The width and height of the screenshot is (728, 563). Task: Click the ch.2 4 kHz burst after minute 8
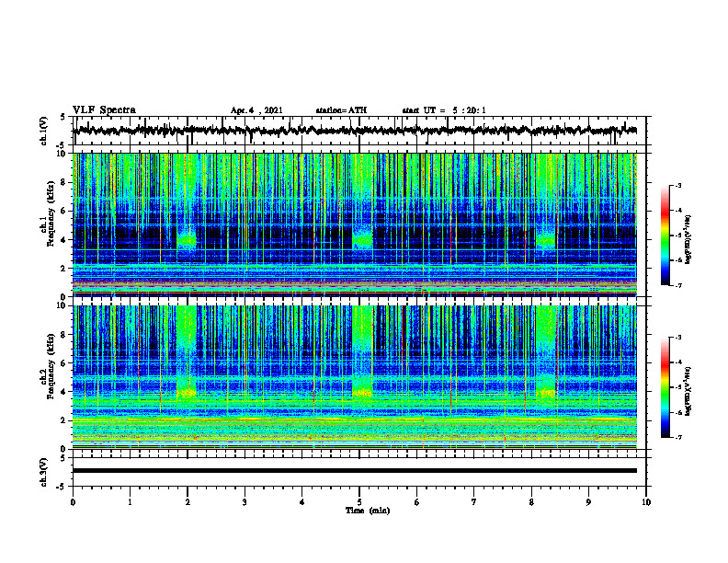point(546,393)
